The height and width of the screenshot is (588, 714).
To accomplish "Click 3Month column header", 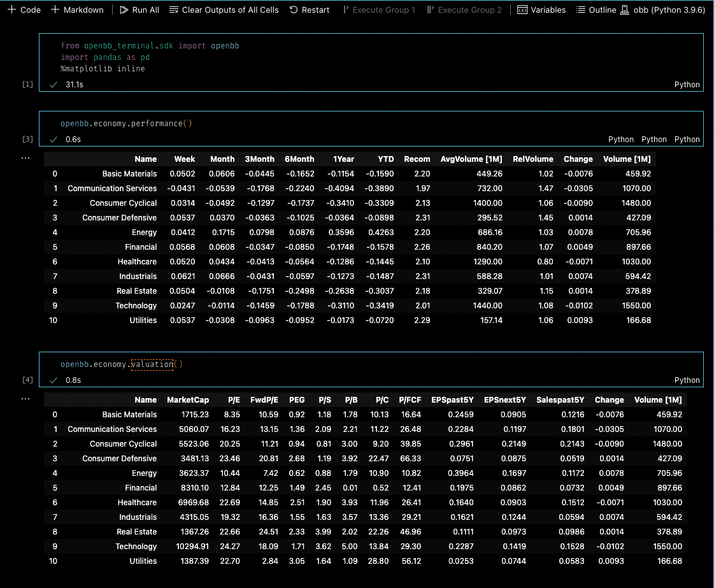I will [260, 159].
